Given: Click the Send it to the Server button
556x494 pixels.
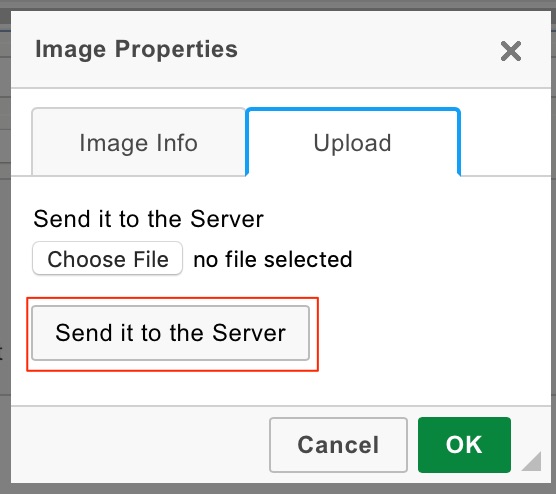Looking at the screenshot, I should point(171,333).
